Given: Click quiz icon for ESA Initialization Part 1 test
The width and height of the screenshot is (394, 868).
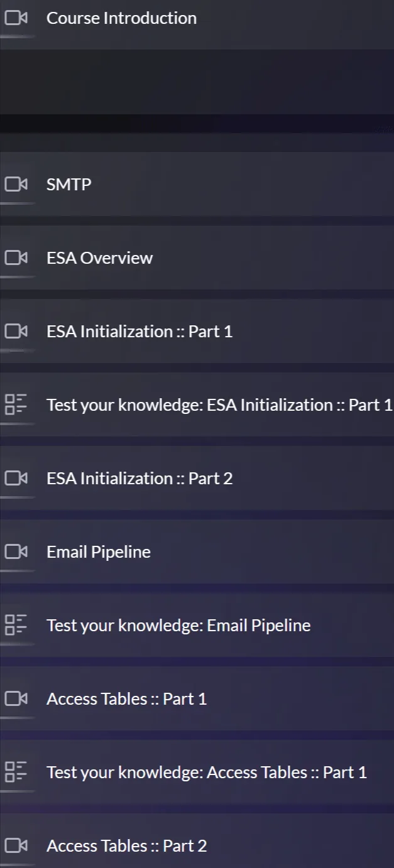Looking at the screenshot, I should (16, 404).
